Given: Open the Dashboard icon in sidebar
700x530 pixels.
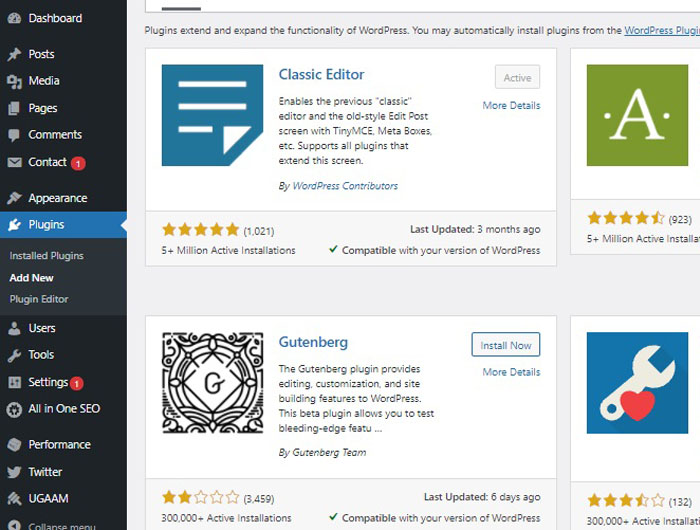Looking at the screenshot, I should 14,18.
